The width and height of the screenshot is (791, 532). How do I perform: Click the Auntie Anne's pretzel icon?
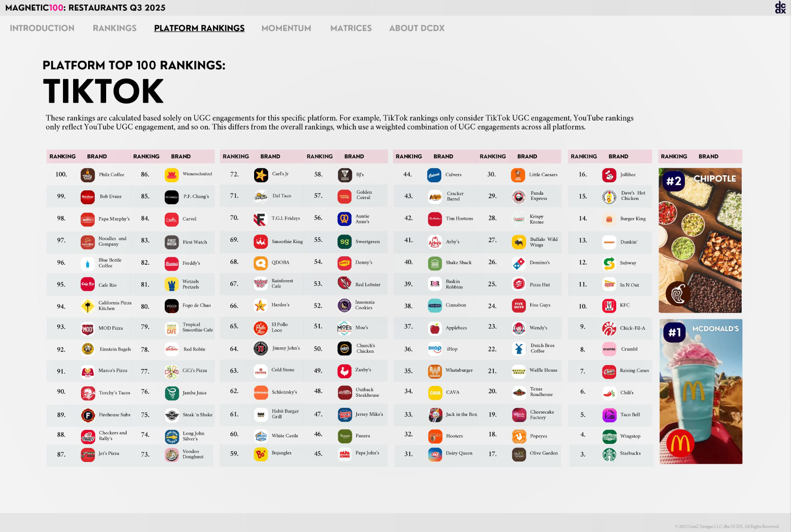click(344, 218)
